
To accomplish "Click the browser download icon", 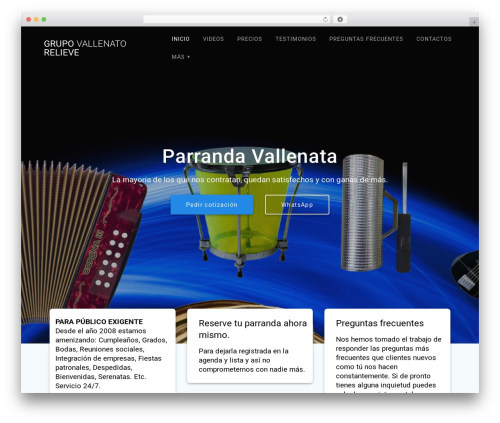I will (x=340, y=20).
